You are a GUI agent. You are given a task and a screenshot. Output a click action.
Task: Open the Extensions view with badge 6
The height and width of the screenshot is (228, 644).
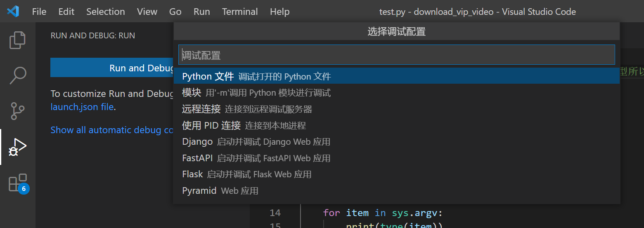(18, 183)
